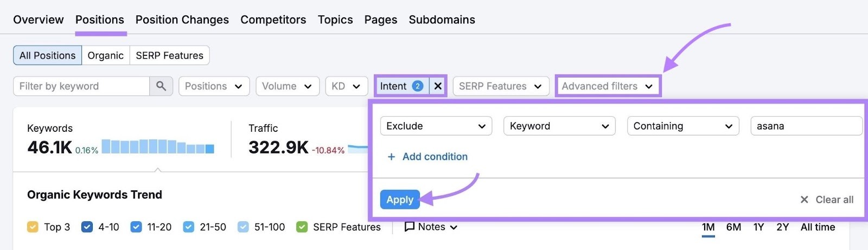This screenshot has height=250, width=868.
Task: Disable the 51-100 positions checkbox
Action: 243,227
